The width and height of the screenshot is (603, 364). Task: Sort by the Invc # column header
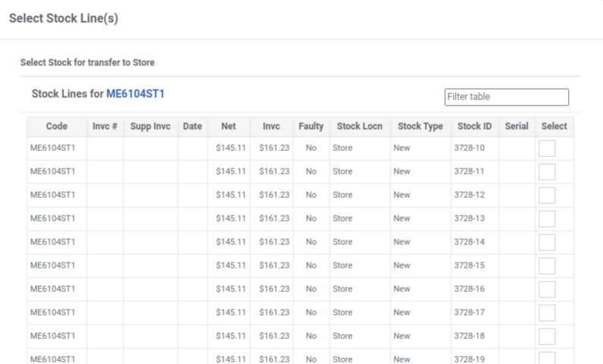point(105,127)
